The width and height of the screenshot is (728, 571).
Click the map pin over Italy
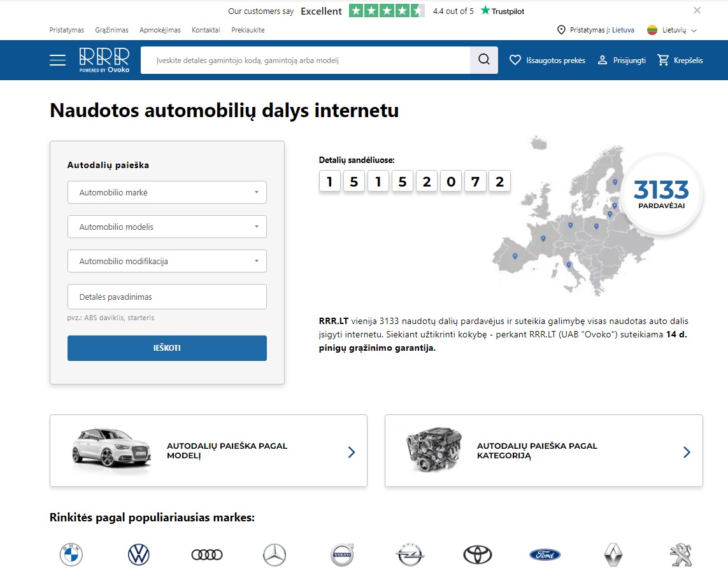tap(569, 265)
